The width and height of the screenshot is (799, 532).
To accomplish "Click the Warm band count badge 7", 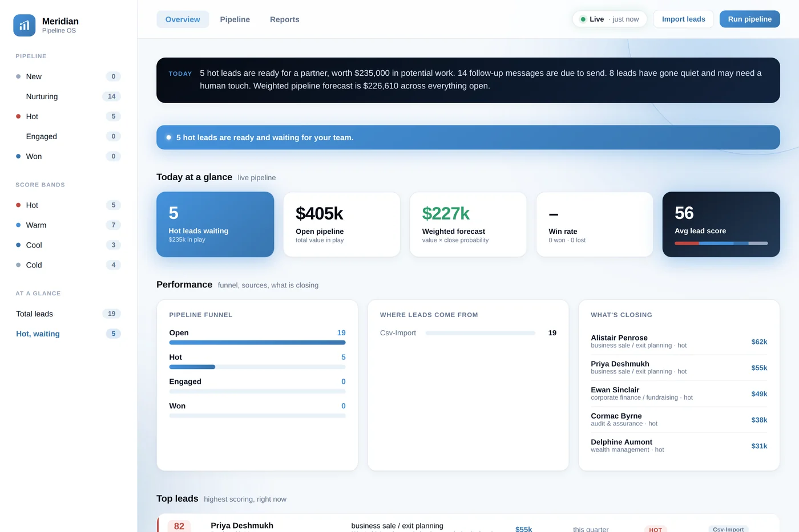I will tap(113, 225).
